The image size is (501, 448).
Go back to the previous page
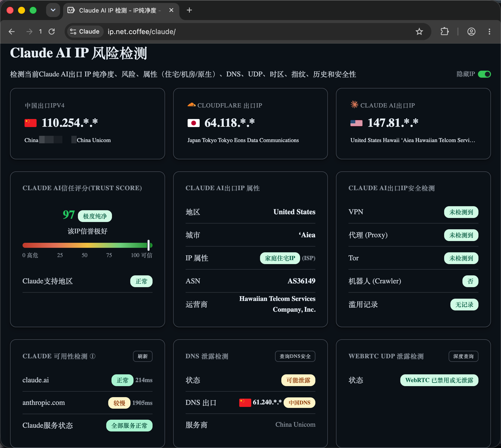tap(12, 32)
